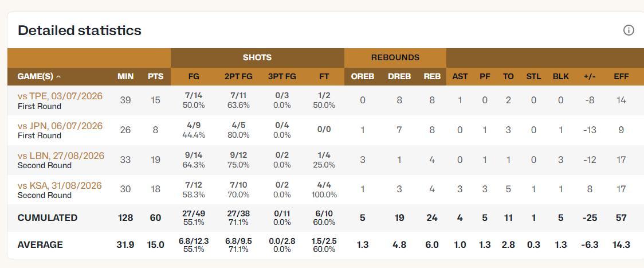Screen dimensions: 644x268
Task: Open the vs LBN, 27/08/2026 game link
Action: (x=61, y=156)
